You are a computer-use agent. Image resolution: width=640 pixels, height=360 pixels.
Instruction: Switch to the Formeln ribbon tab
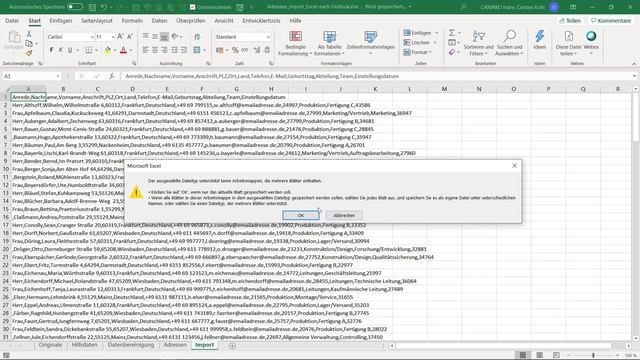[x=132, y=20]
